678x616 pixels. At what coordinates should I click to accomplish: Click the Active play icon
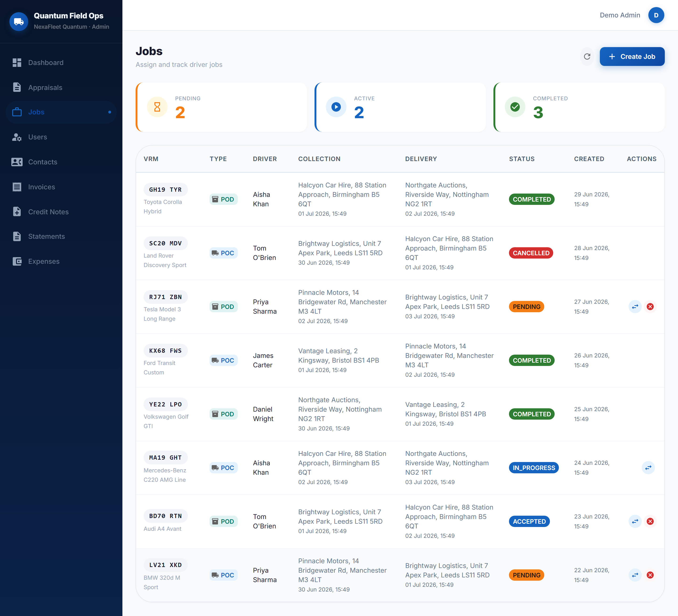[336, 107]
